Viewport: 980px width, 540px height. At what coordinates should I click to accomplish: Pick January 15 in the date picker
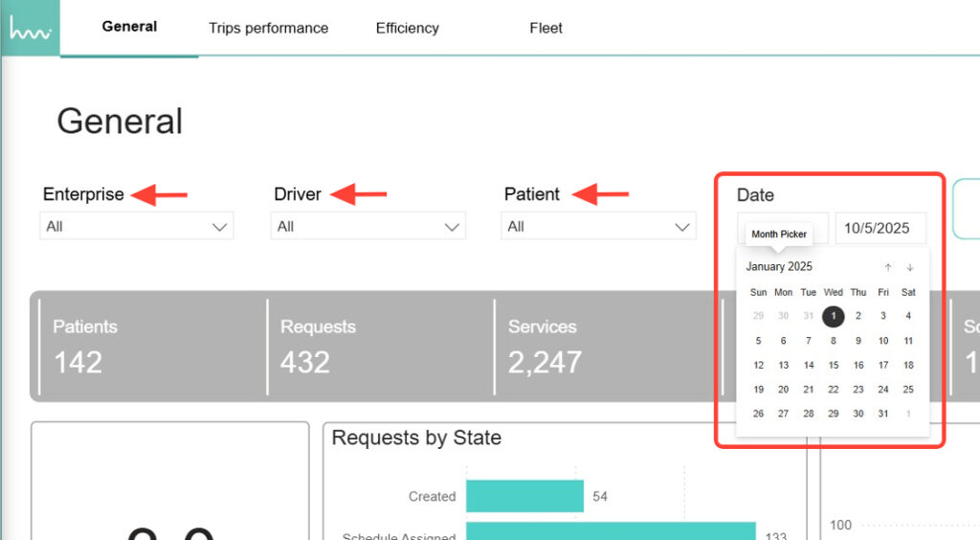point(834,365)
